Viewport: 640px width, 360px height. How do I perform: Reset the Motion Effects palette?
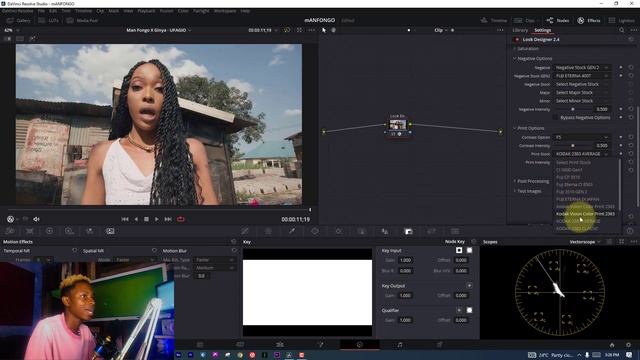pos(233,242)
